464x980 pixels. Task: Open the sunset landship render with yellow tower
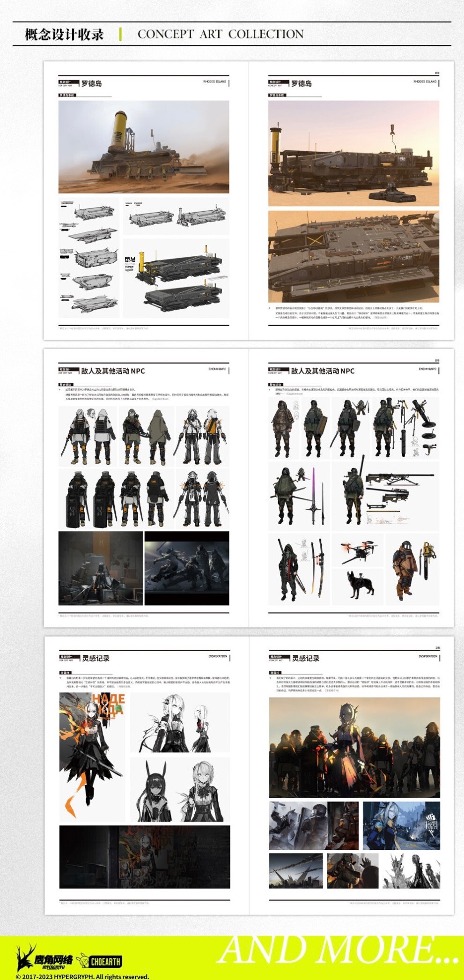pyautogui.click(x=354, y=153)
